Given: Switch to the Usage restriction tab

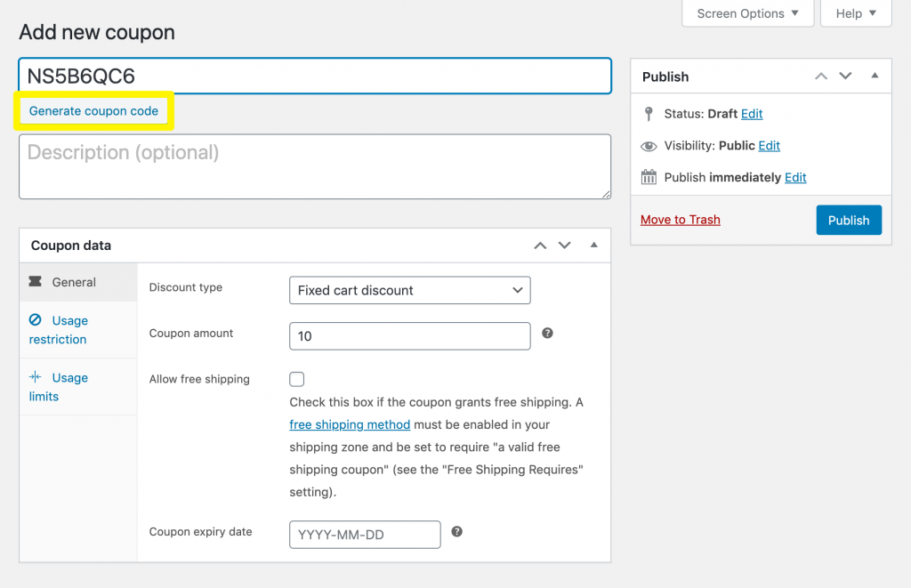Looking at the screenshot, I should pyautogui.click(x=58, y=330).
